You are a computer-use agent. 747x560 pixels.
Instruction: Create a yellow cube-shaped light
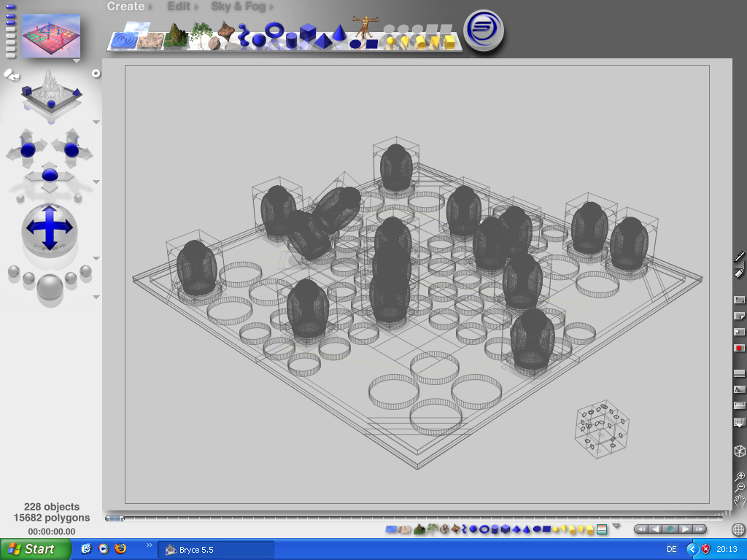click(449, 42)
